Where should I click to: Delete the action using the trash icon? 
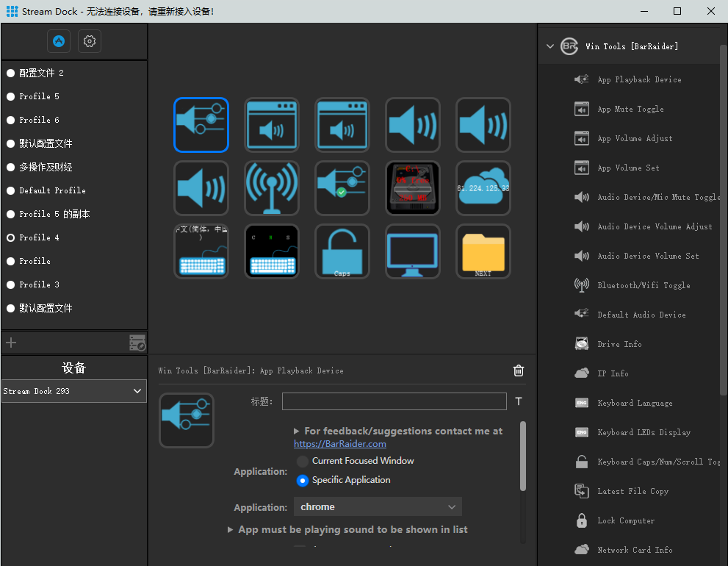tap(519, 370)
